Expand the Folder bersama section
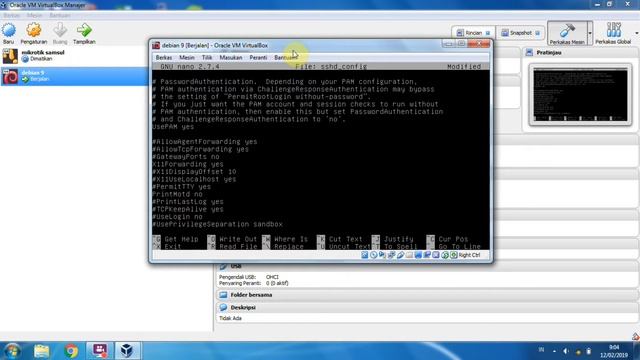 coord(427,295)
